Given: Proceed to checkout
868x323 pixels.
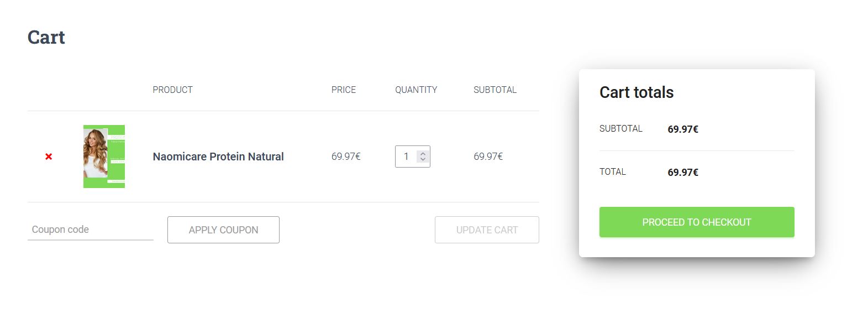Looking at the screenshot, I should 696,222.
